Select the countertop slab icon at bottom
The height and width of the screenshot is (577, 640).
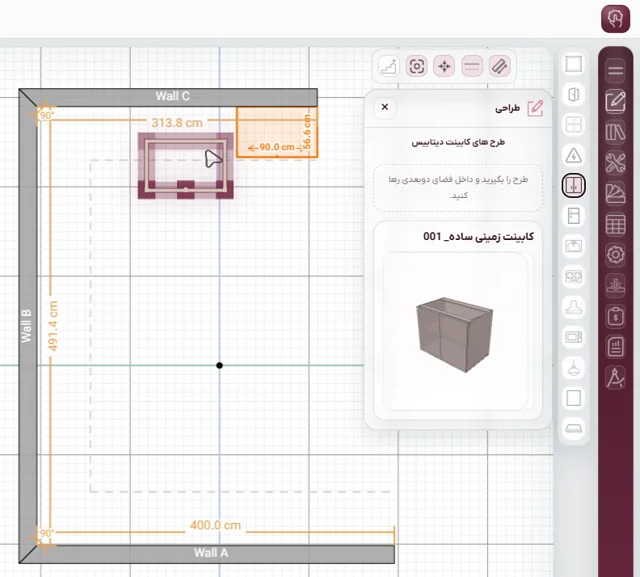pyautogui.click(x=573, y=428)
